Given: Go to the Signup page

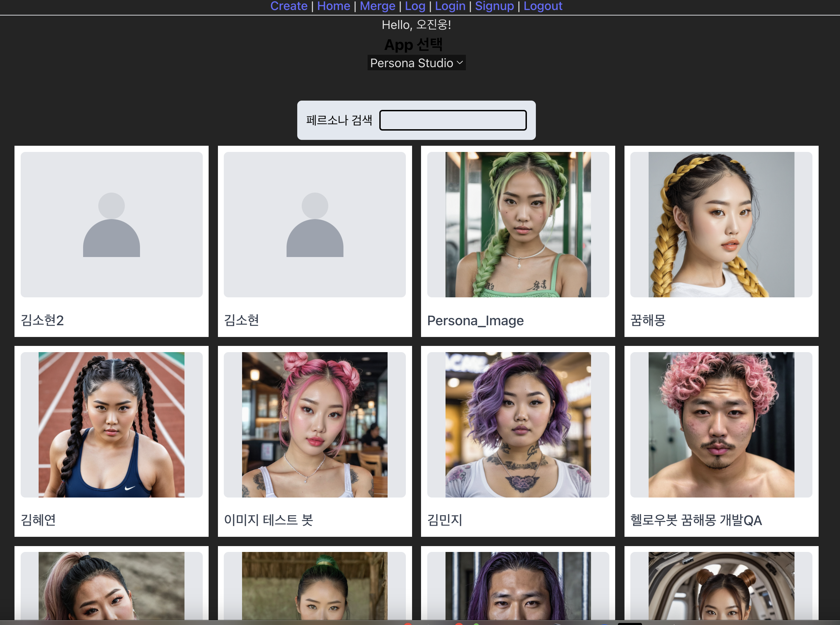Looking at the screenshot, I should [x=494, y=6].
